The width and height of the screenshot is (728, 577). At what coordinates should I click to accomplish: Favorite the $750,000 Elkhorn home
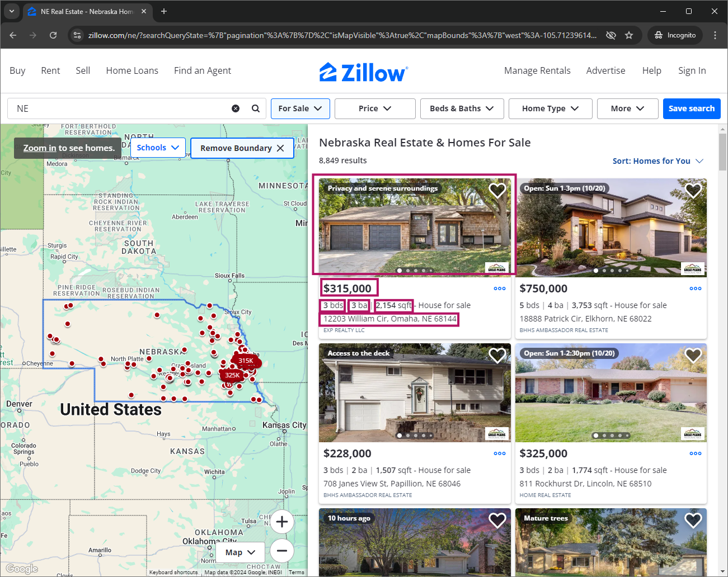(693, 190)
